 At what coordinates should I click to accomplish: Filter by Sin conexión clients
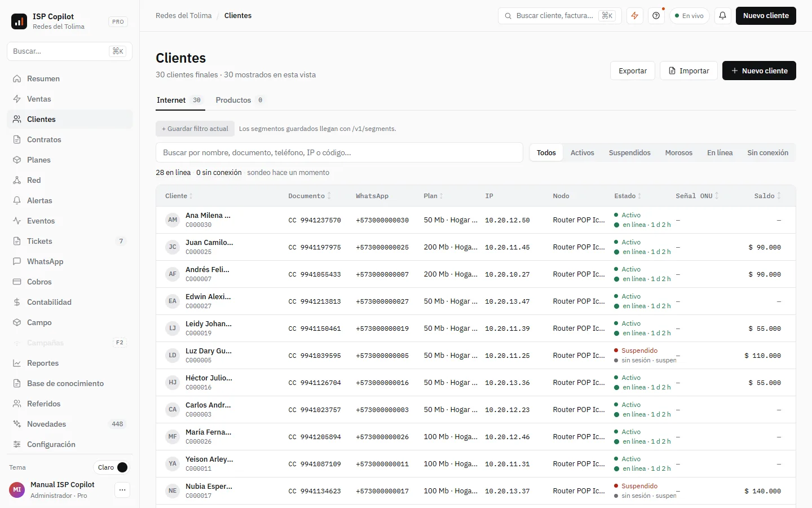(x=768, y=153)
